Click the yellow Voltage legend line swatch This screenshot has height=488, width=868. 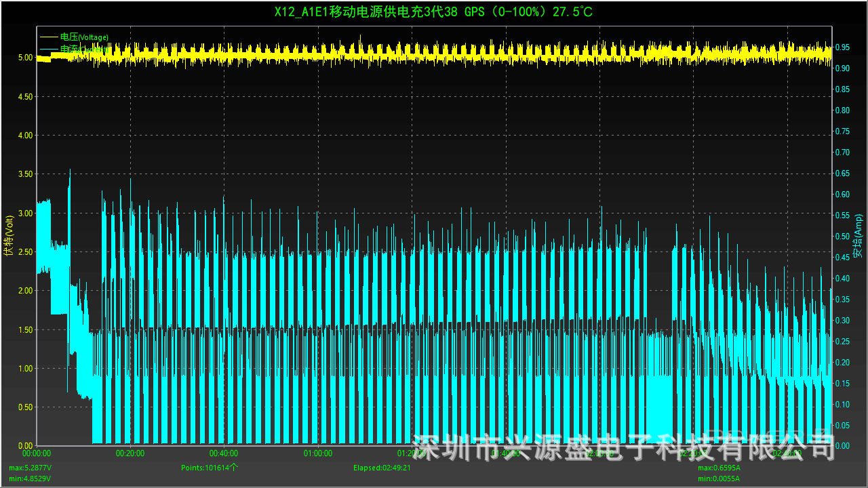tap(49, 37)
